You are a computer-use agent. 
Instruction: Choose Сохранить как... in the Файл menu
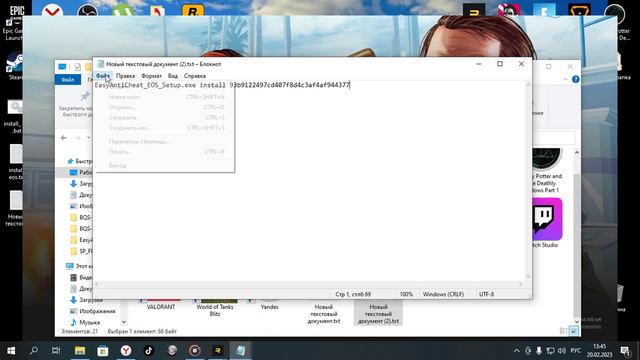pyautogui.click(x=165, y=128)
